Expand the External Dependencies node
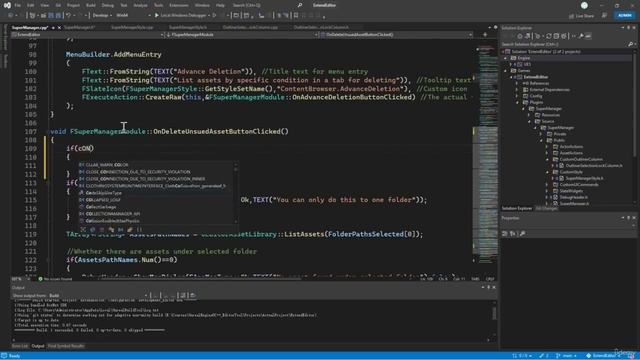 [517, 89]
